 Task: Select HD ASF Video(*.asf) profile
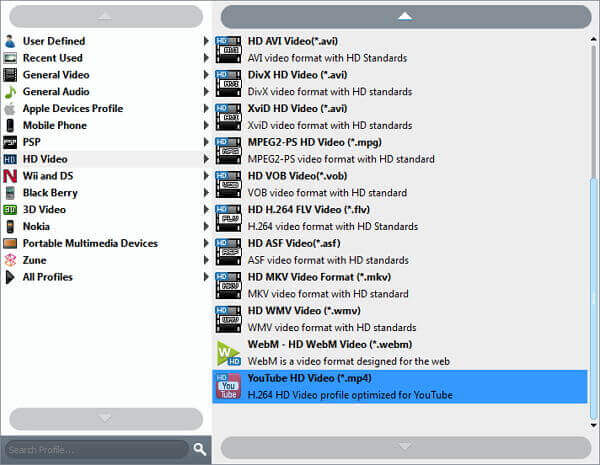[x=400, y=251]
